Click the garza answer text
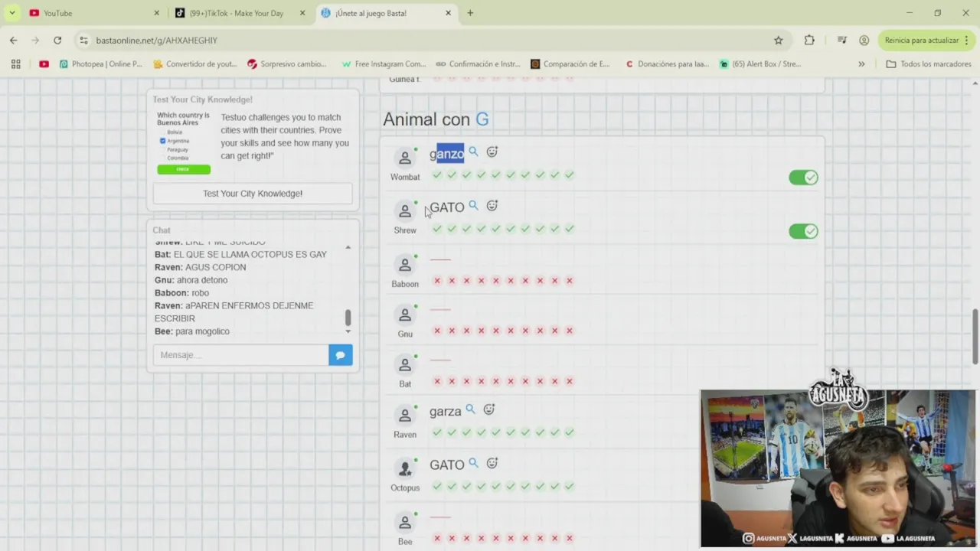 (446, 412)
